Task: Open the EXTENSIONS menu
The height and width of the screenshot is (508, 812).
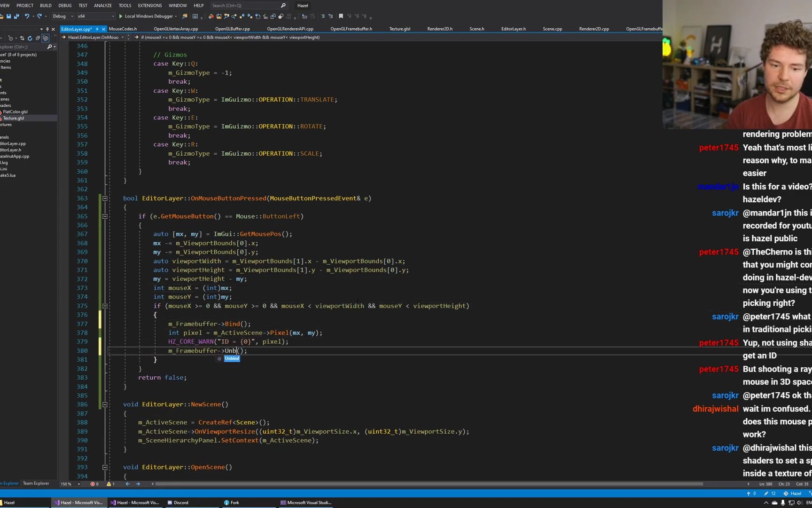Action: click(x=150, y=6)
